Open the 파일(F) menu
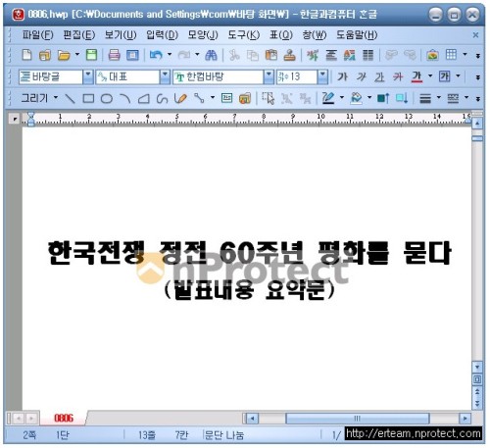 [x=37, y=34]
